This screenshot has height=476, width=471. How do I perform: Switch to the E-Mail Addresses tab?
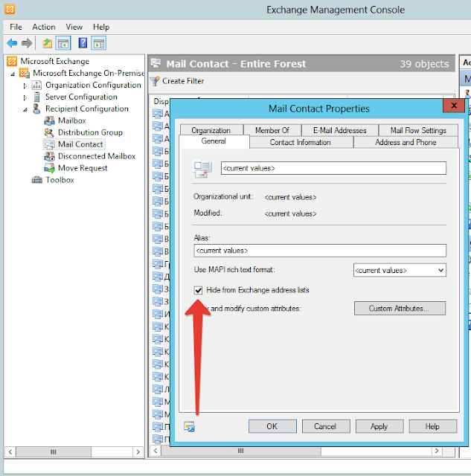340,130
